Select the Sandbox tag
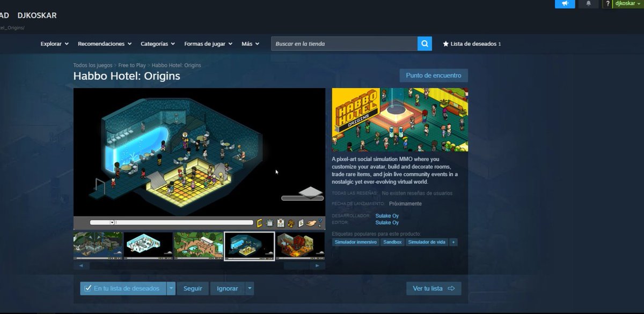Image resolution: width=644 pixels, height=314 pixels. coord(392,242)
